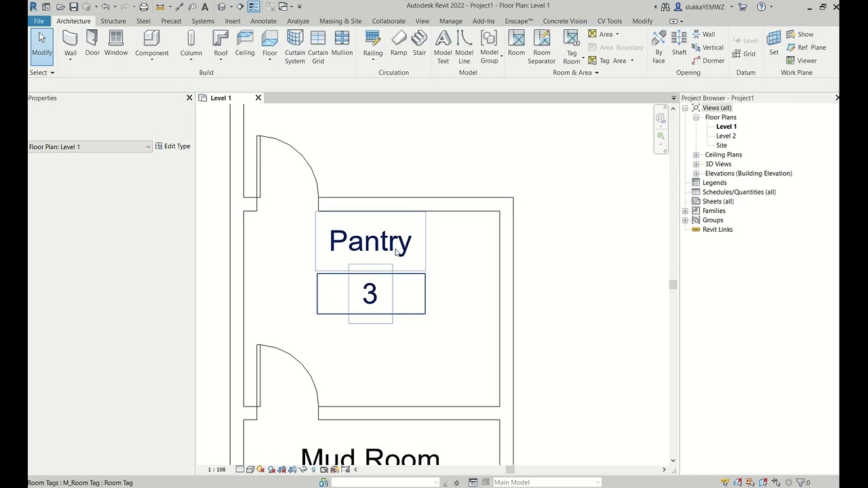Expand the Families node
This screenshot has width=868, height=488.
685,211
